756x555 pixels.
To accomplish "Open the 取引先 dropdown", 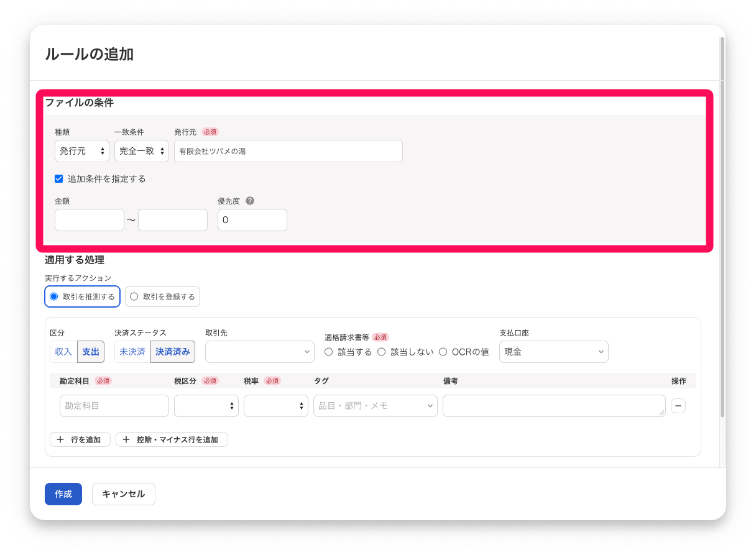I will [x=260, y=352].
